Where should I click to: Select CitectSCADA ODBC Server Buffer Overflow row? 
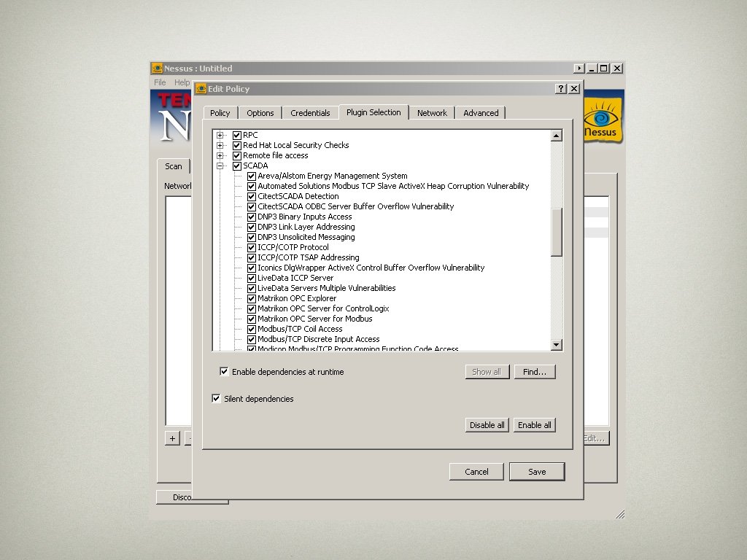click(x=355, y=206)
